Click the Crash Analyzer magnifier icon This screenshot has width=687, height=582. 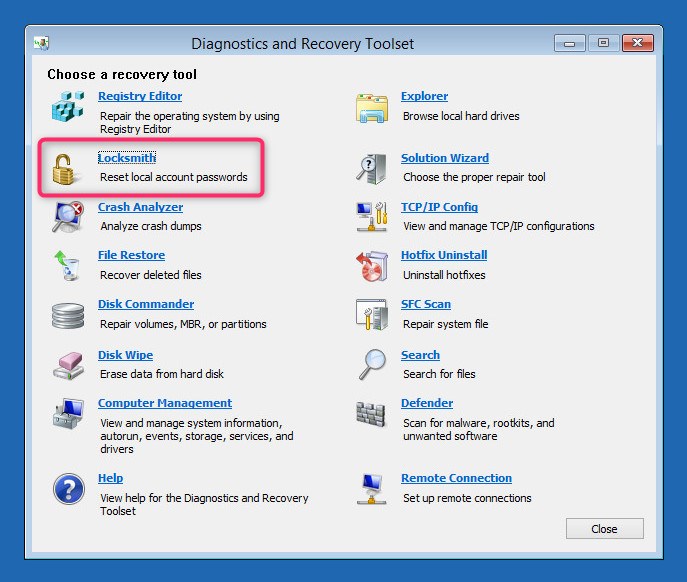coord(68,217)
